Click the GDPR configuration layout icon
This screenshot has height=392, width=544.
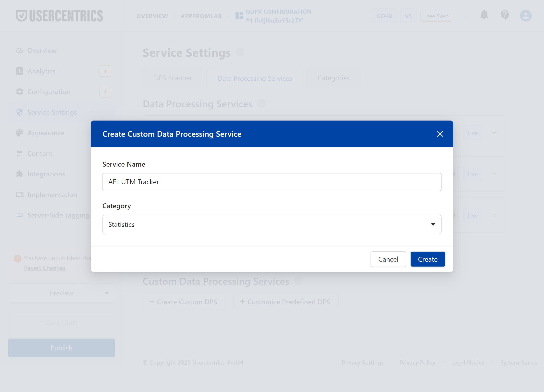239,16
